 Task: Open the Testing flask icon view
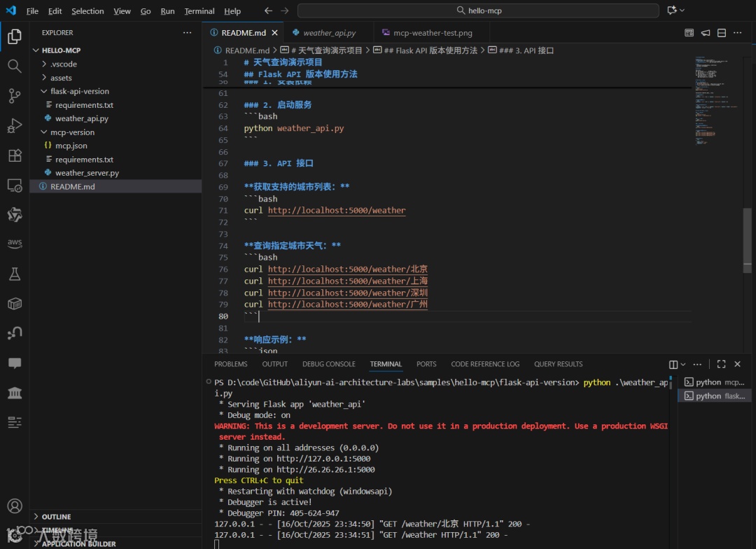click(x=14, y=274)
